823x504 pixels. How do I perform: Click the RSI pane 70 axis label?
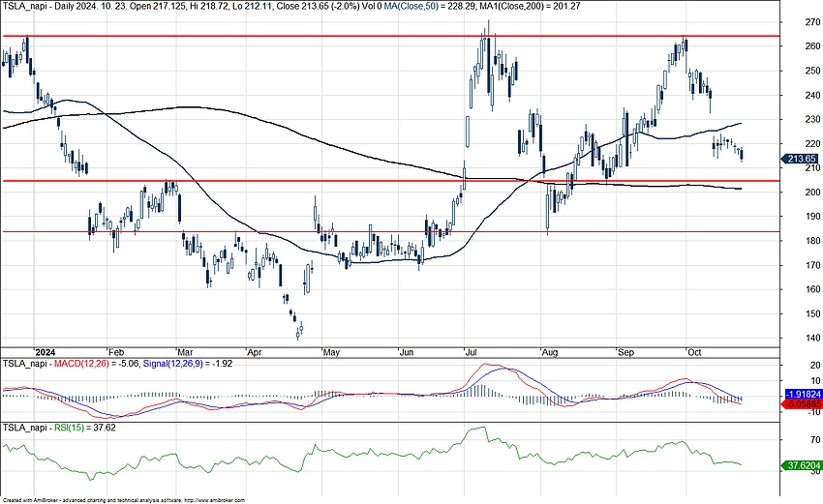(815, 440)
